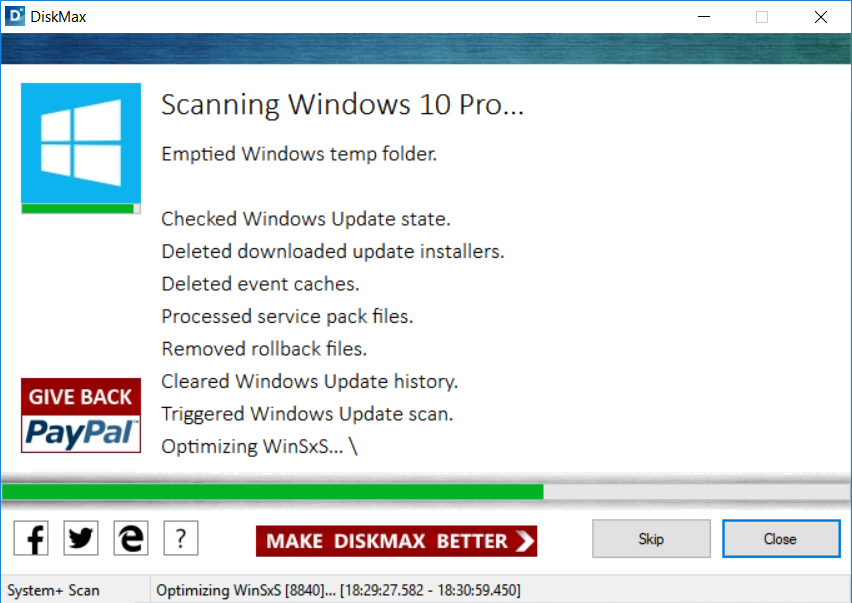This screenshot has height=603, width=852.
Task: Click the MAKE DISKMAX BETTER banner
Action: 396,541
